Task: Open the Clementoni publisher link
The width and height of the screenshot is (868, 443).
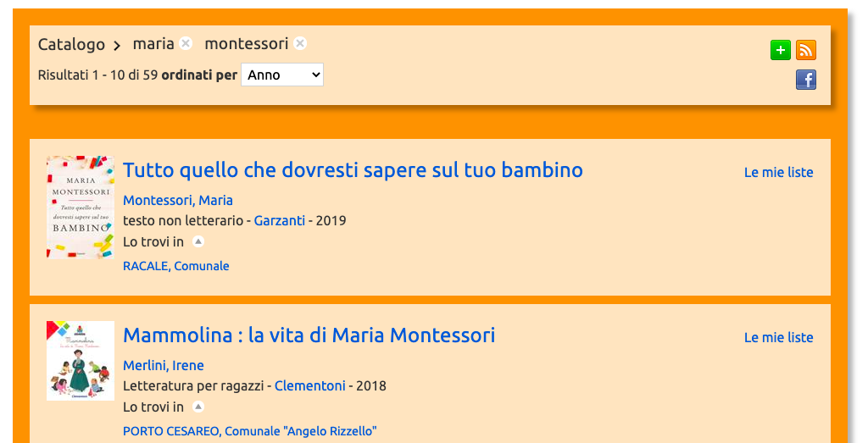Action: point(310,386)
